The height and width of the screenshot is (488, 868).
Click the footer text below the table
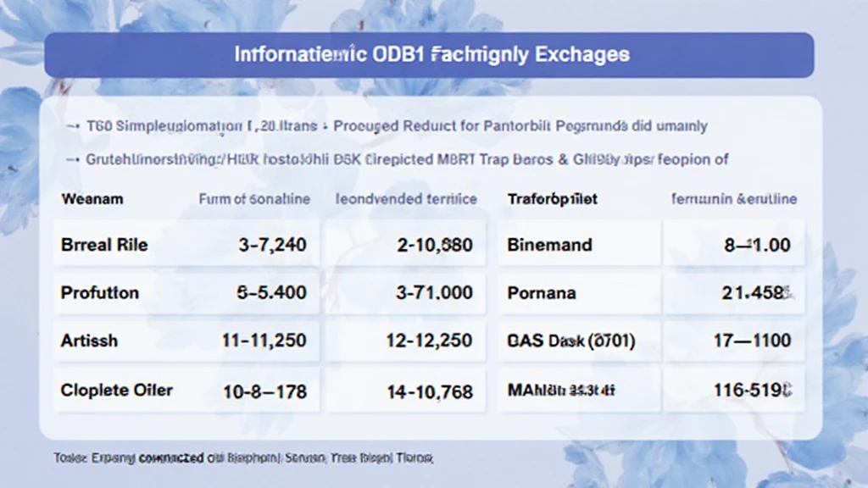click(x=243, y=457)
